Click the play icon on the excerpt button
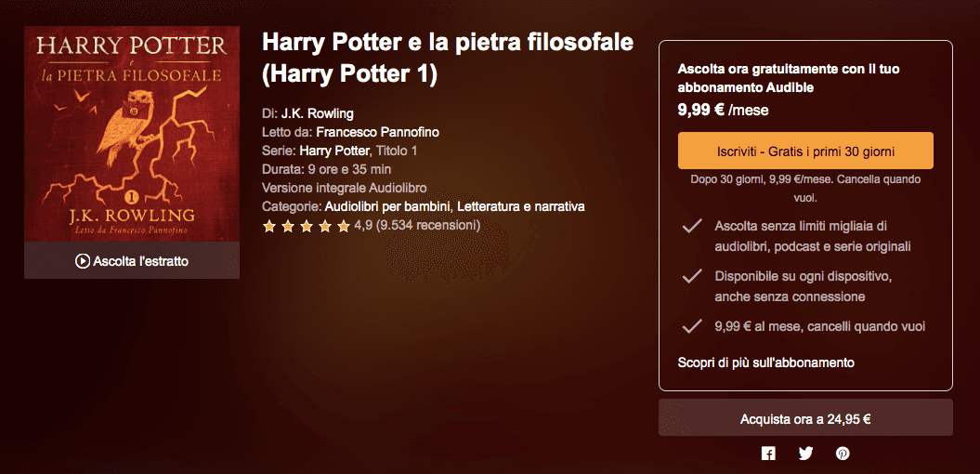The height and width of the screenshot is (474, 980). (83, 261)
